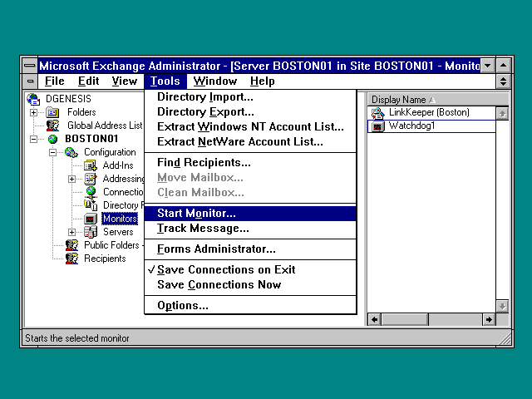532x399 pixels.
Task: Click the window resize grip corner
Action: tap(505, 339)
